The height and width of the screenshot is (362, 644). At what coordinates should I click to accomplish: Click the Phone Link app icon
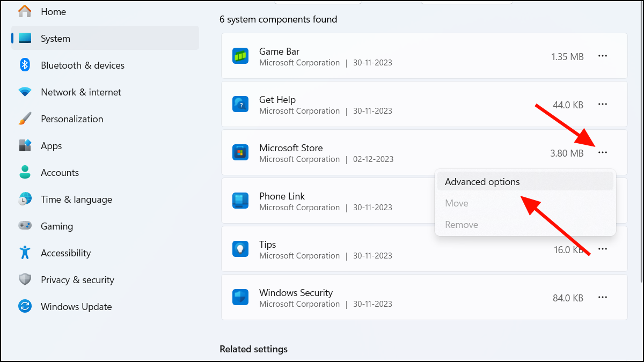(x=240, y=201)
